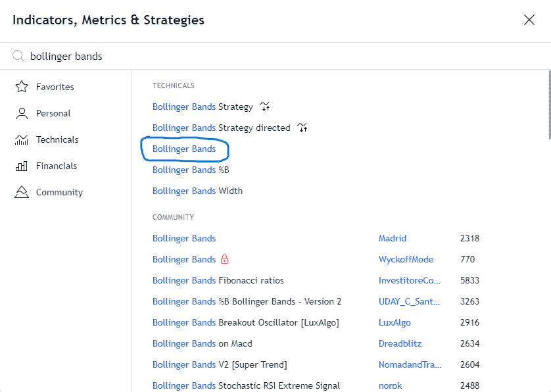This screenshot has height=392, width=551.
Task: Click the search magnifier icon
Action: point(18,56)
